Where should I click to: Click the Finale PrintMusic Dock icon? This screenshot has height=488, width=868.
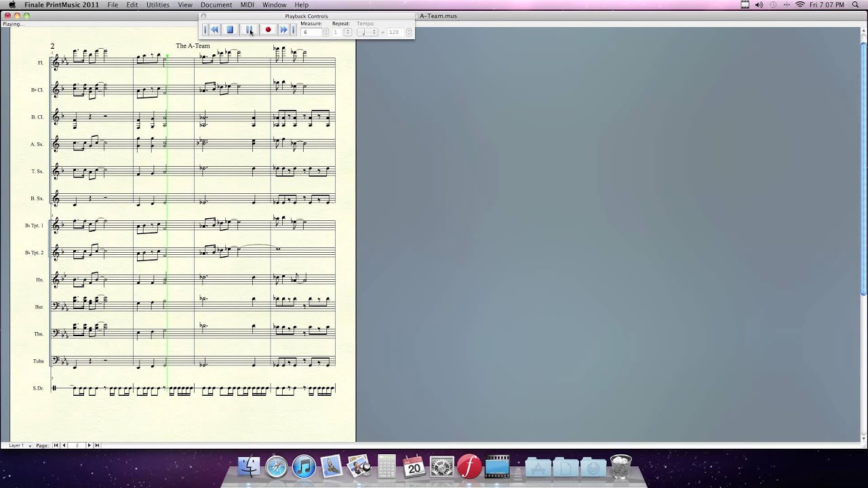pos(469,466)
